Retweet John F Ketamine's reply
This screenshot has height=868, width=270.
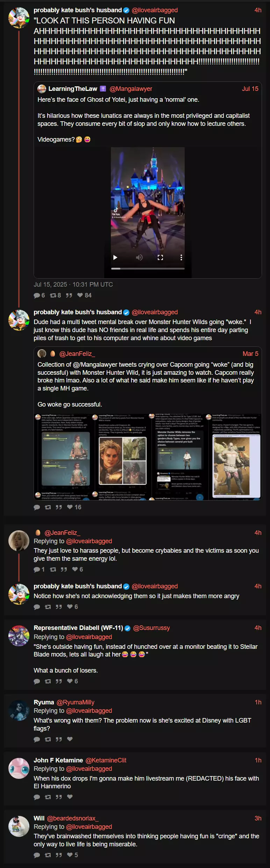(48, 797)
